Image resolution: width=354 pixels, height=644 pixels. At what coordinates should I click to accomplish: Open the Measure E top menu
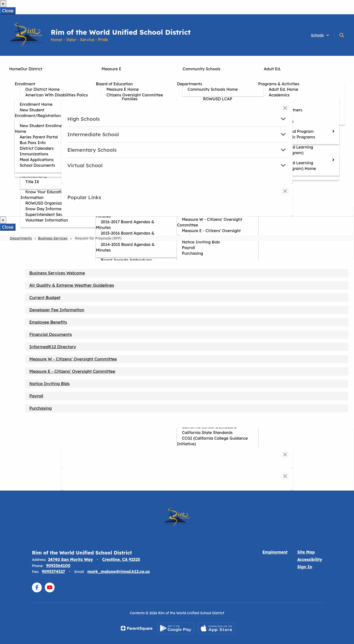click(x=111, y=69)
